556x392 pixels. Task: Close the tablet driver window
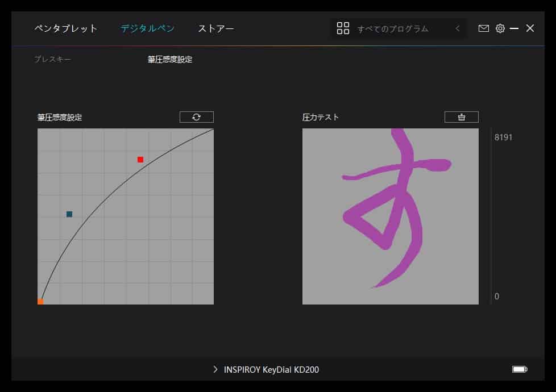pos(530,28)
